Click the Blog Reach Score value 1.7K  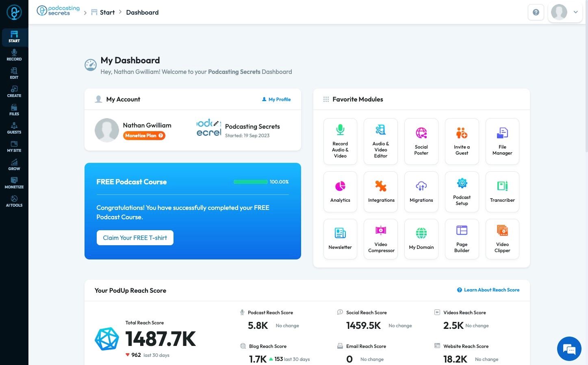tap(258, 359)
